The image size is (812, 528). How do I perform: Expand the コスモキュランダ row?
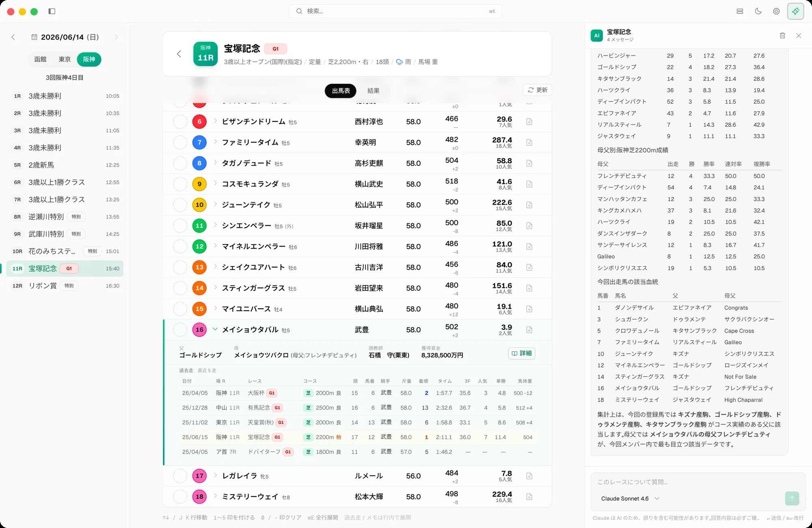click(215, 183)
